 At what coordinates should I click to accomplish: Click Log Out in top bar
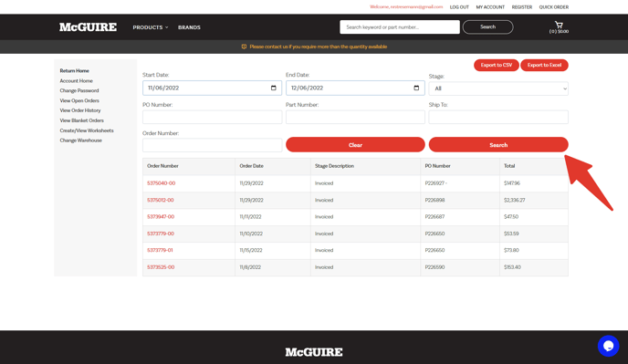tap(459, 7)
